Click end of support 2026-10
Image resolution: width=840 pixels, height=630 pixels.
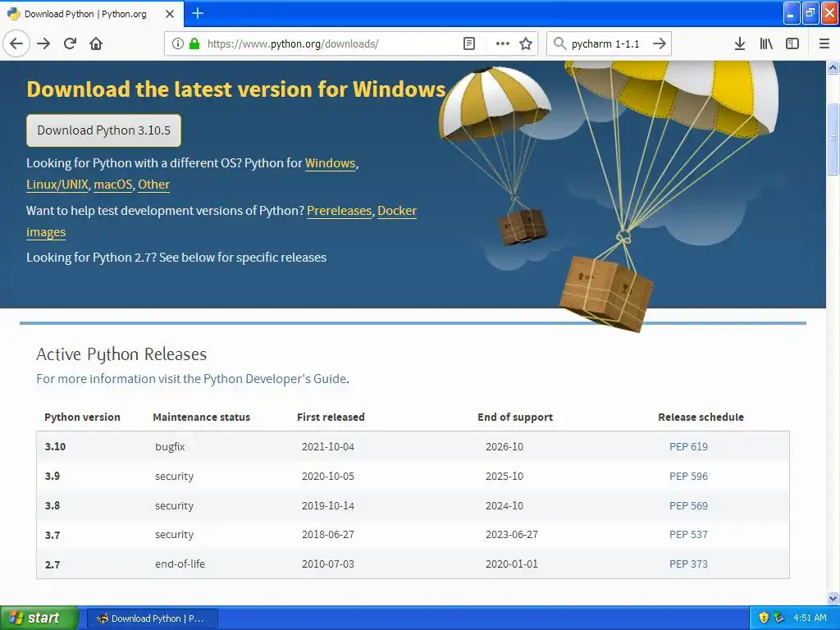coord(504,447)
